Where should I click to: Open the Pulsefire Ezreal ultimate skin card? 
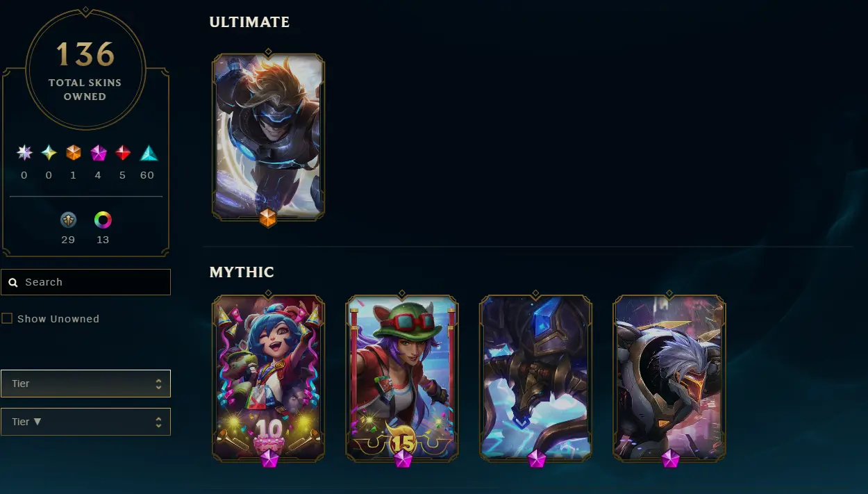268,138
